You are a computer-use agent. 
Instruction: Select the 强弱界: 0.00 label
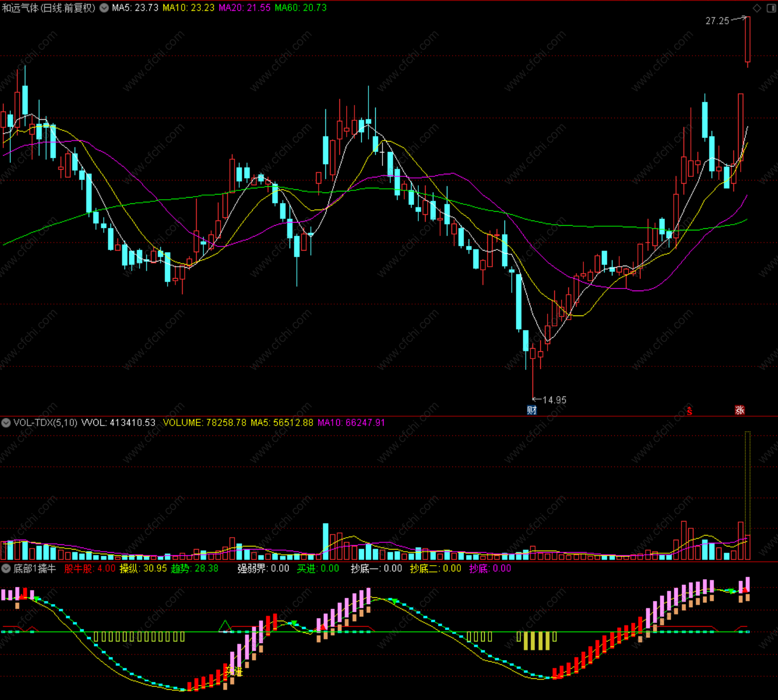coord(263,569)
